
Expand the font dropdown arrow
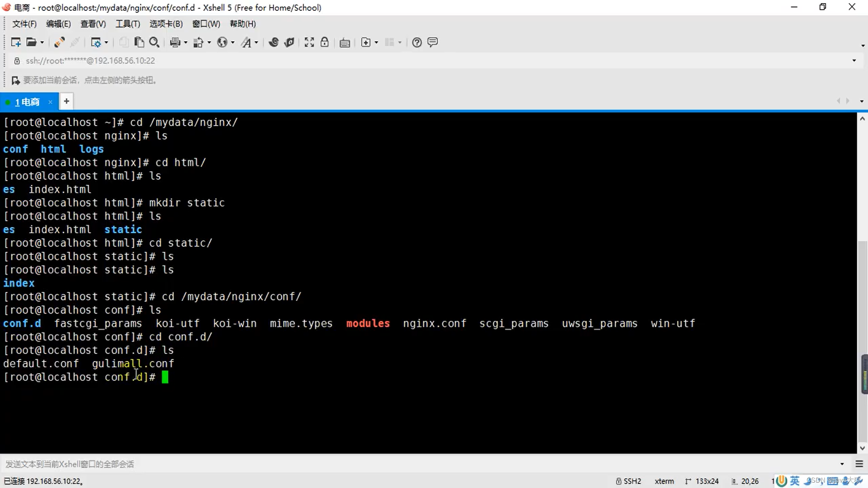pyautogui.click(x=256, y=42)
